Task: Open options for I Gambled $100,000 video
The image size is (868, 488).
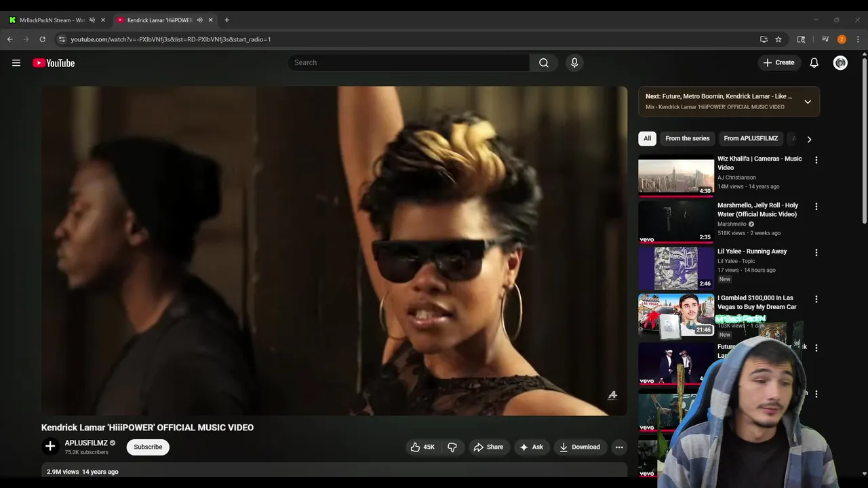Action: (x=816, y=299)
